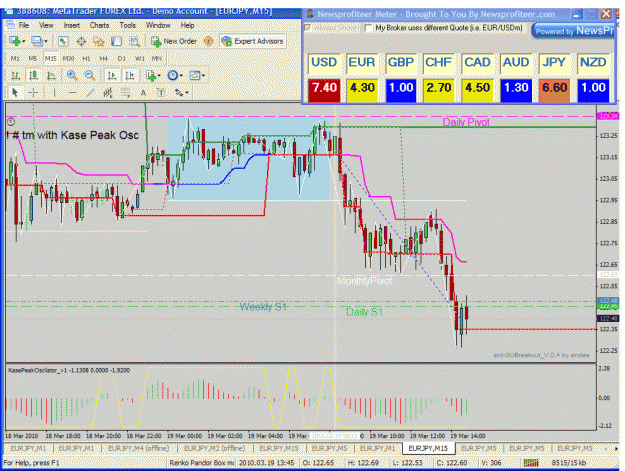Screen dimensions: 625x471
Task: Select the equidistant channel tool
Action: (108, 93)
